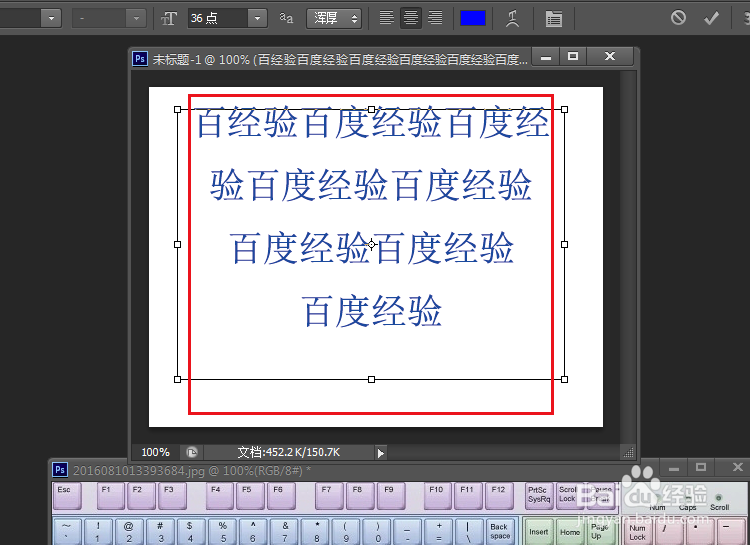Click the top-center text box handle
Image resolution: width=750 pixels, height=545 pixels.
tap(371, 110)
